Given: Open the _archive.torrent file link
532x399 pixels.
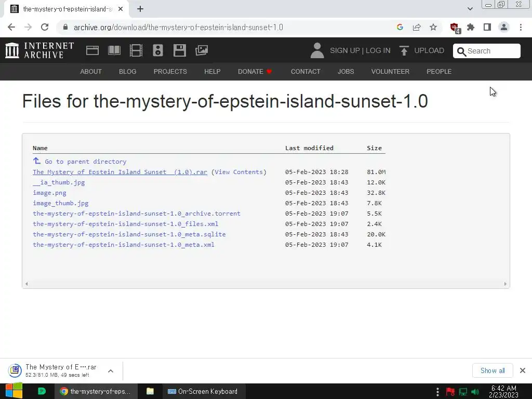Looking at the screenshot, I should [137, 214].
